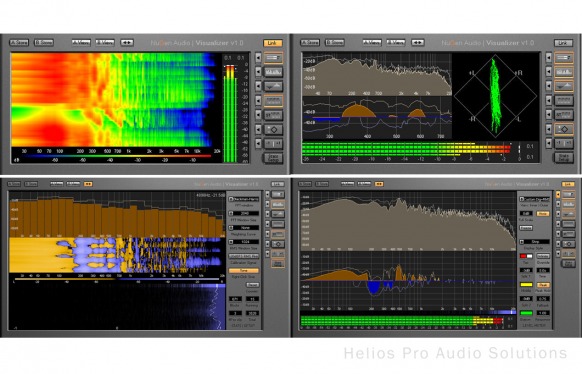
Task: Select stereo spectrum icon in top-right window
Action: point(564,115)
